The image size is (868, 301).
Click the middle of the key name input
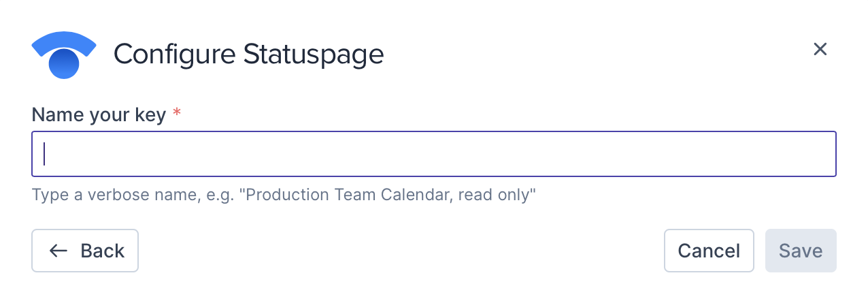point(434,154)
